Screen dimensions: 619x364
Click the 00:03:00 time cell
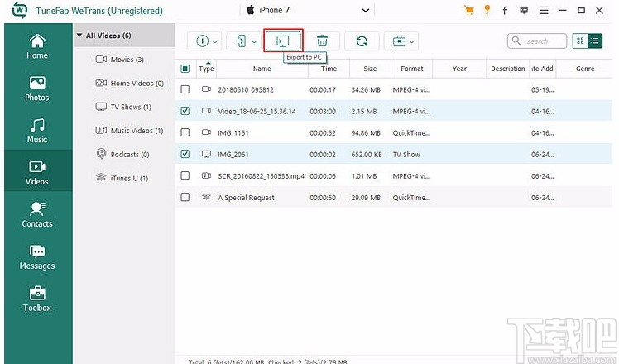[x=323, y=112]
